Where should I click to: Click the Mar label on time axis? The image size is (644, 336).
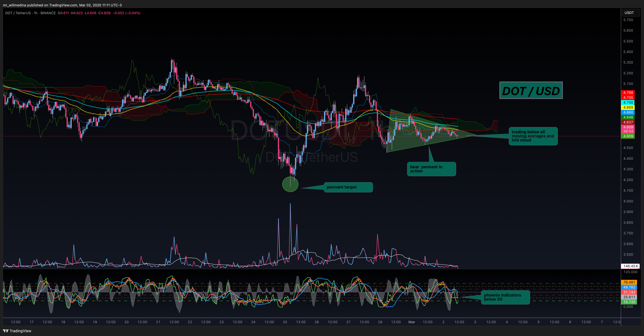pyautogui.click(x=412, y=322)
